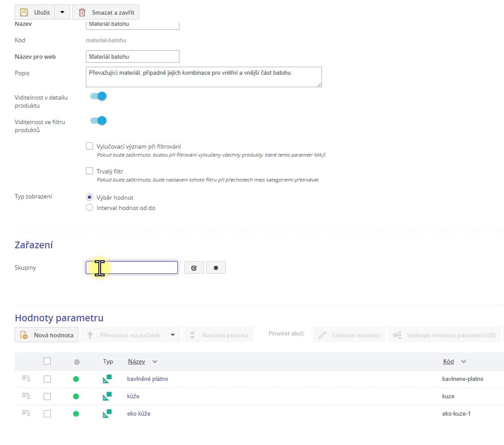This screenshot has width=504, height=445.
Task: Sort table by Název column header
Action: pyautogui.click(x=137, y=362)
